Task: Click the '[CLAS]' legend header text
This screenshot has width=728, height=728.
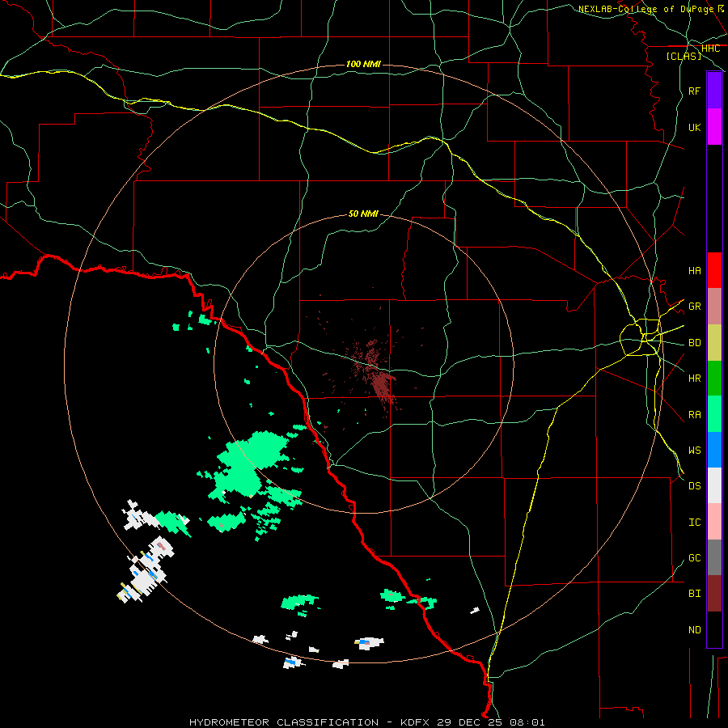Action: tap(684, 56)
